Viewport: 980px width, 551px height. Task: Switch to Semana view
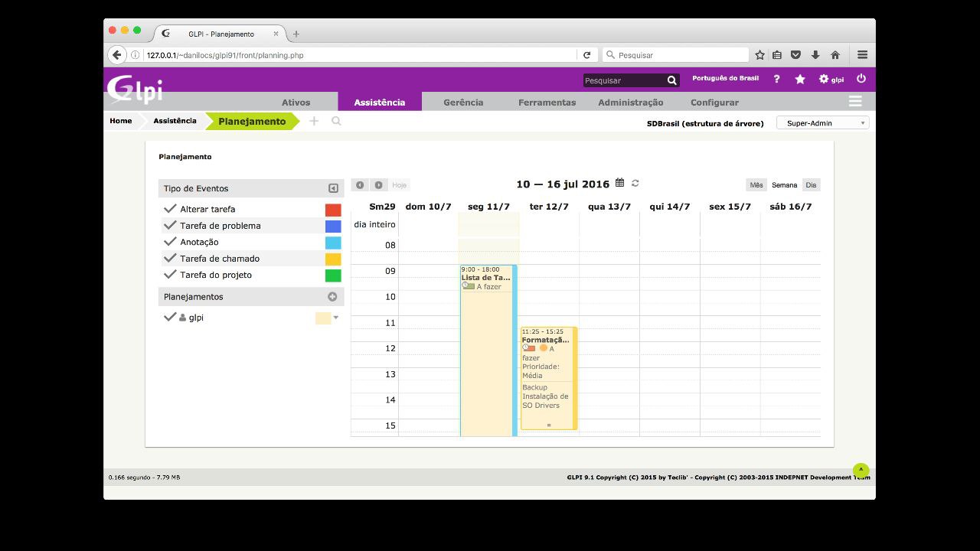[784, 185]
